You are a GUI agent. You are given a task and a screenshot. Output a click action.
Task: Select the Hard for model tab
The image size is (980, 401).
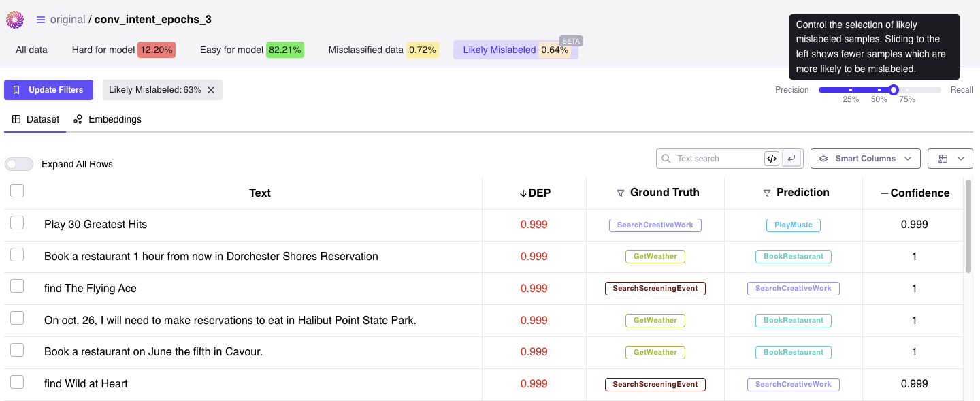[x=123, y=50]
